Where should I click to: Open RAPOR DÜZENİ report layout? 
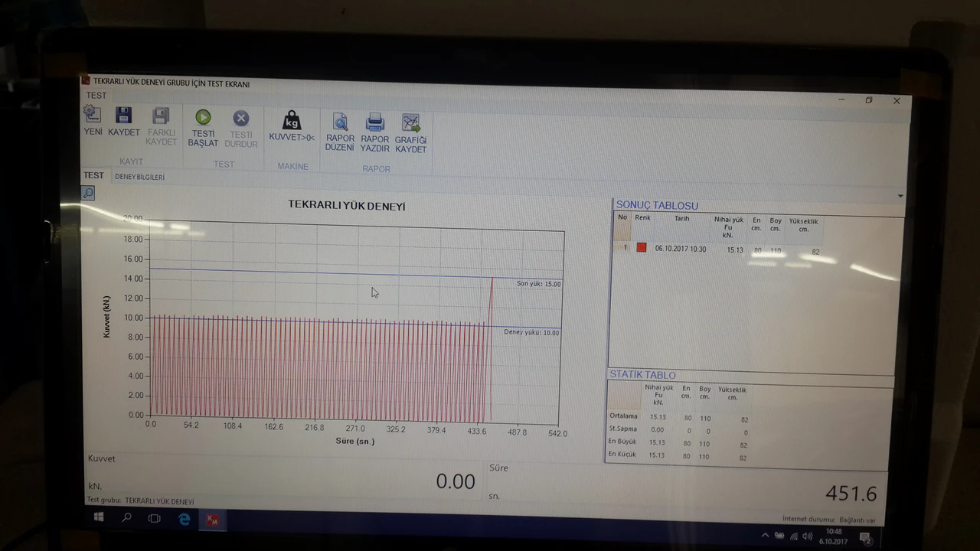point(340,132)
